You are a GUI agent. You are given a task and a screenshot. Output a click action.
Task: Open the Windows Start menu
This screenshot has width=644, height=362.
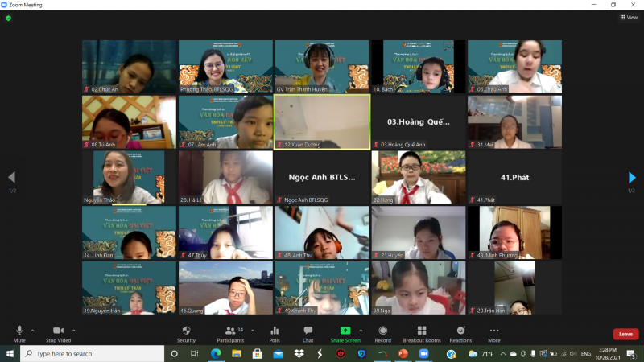tap(10, 353)
